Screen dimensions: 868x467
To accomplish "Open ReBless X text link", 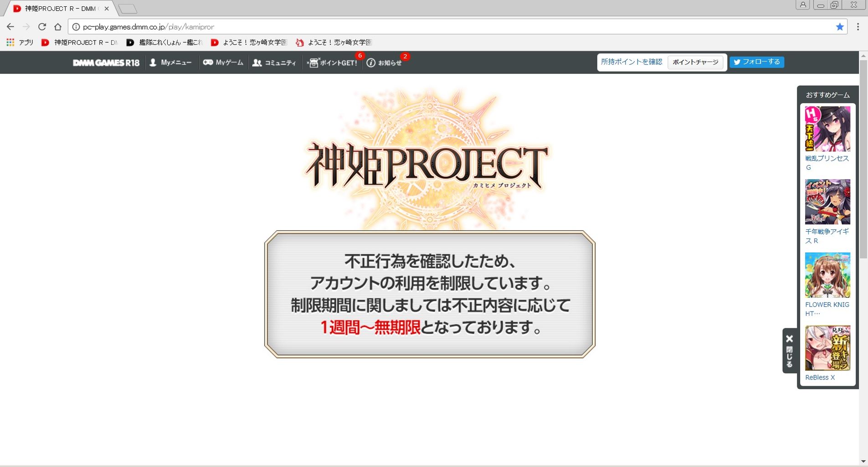I will (820, 378).
